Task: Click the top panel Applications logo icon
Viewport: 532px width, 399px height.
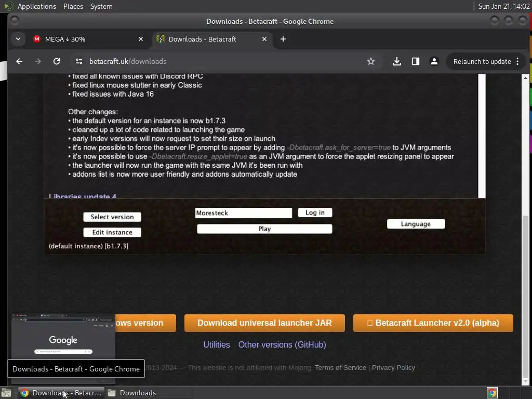Action: tap(9, 6)
